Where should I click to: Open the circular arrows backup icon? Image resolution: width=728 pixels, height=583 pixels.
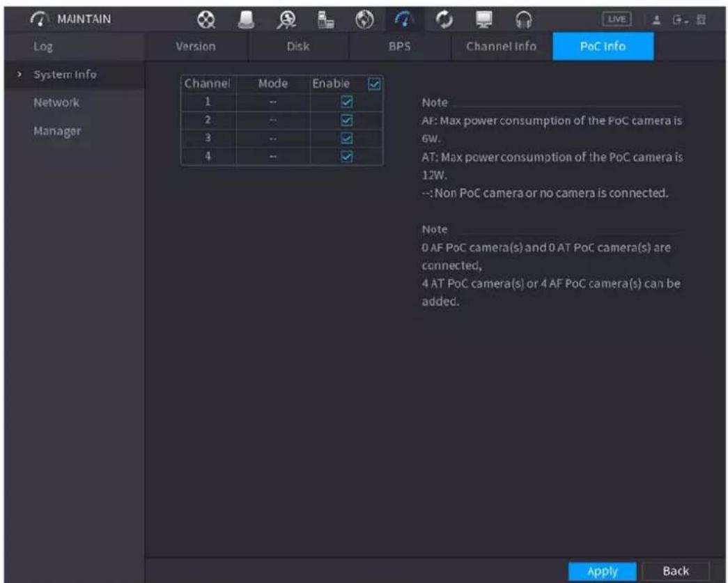pyautogui.click(x=444, y=20)
